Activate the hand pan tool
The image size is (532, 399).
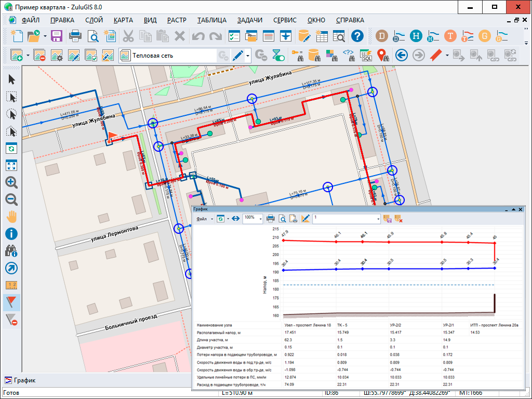pos(11,217)
